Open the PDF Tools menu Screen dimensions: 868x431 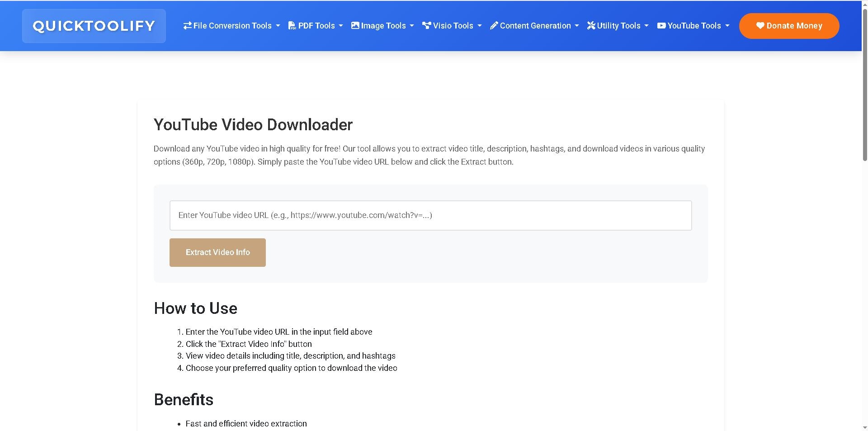(x=316, y=26)
